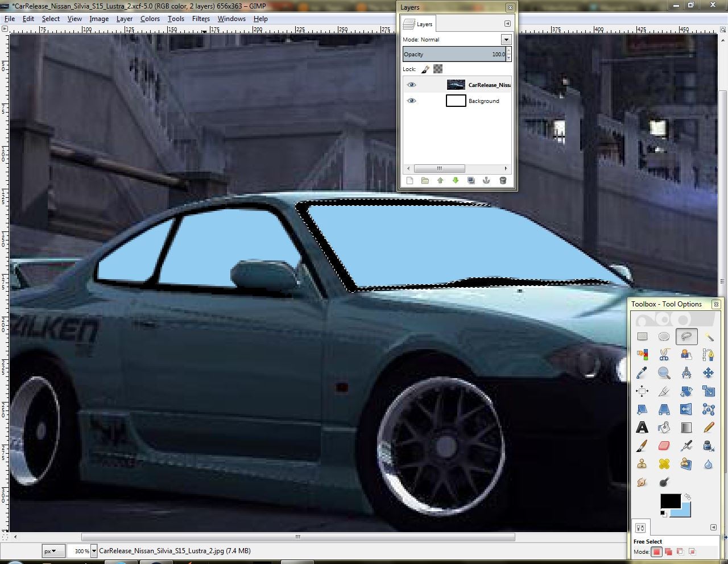The height and width of the screenshot is (564, 728).
Task: Select the Ink tool
Action: point(708,446)
